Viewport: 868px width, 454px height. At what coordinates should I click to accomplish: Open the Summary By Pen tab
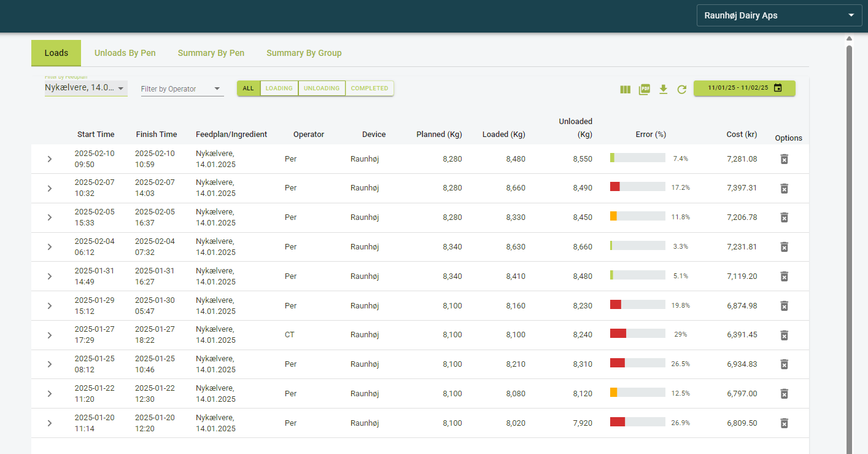(x=211, y=53)
